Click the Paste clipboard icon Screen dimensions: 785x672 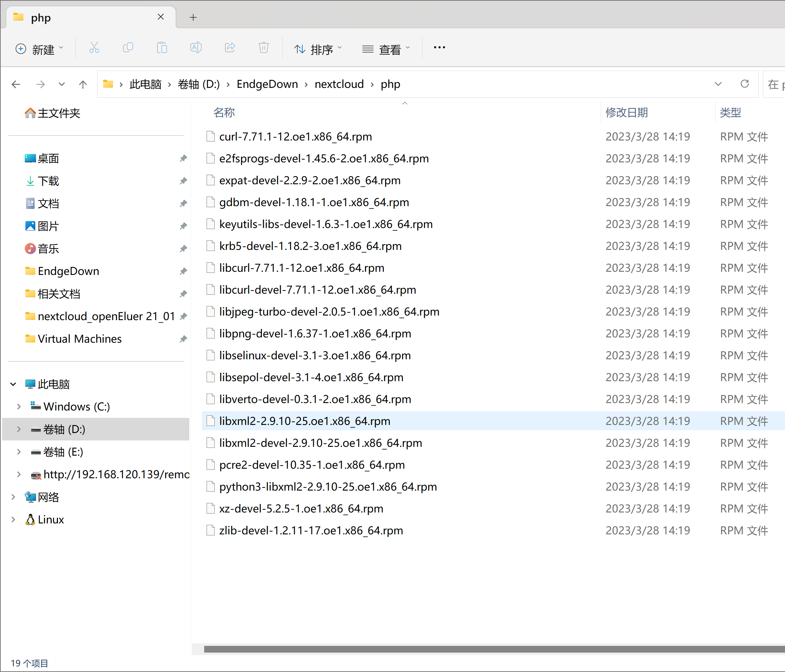[x=162, y=48]
